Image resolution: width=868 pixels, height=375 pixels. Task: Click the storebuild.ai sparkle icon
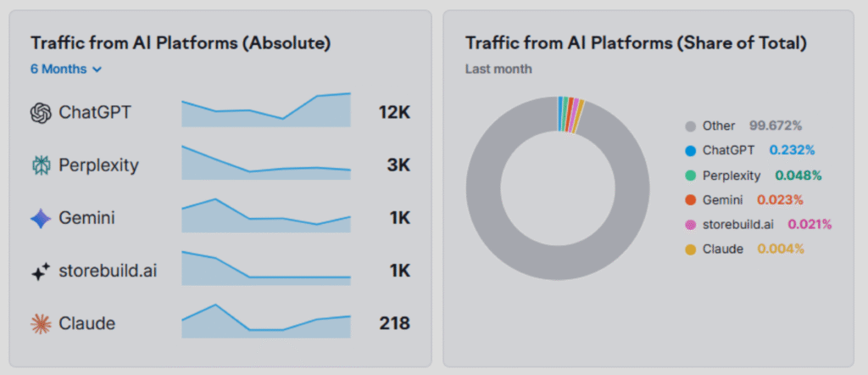coord(41,271)
